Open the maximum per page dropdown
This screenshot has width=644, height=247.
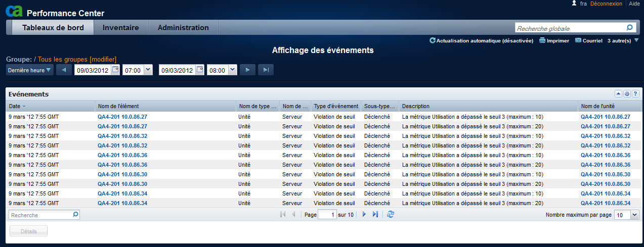pyautogui.click(x=635, y=215)
